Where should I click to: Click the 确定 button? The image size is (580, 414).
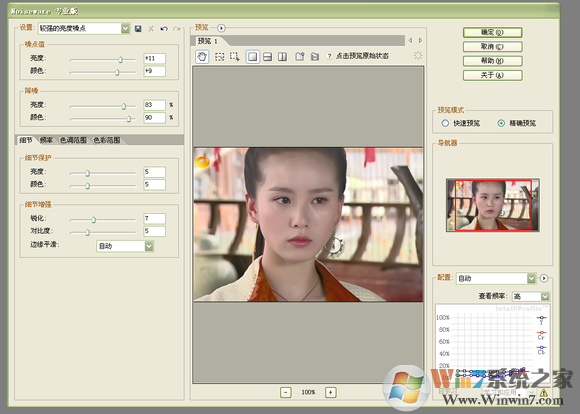492,33
